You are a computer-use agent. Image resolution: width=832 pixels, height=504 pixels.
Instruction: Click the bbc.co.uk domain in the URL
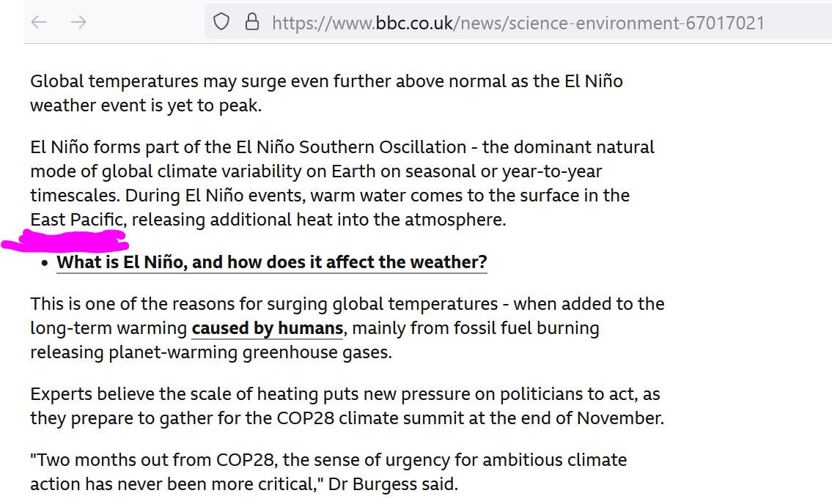[x=414, y=23]
